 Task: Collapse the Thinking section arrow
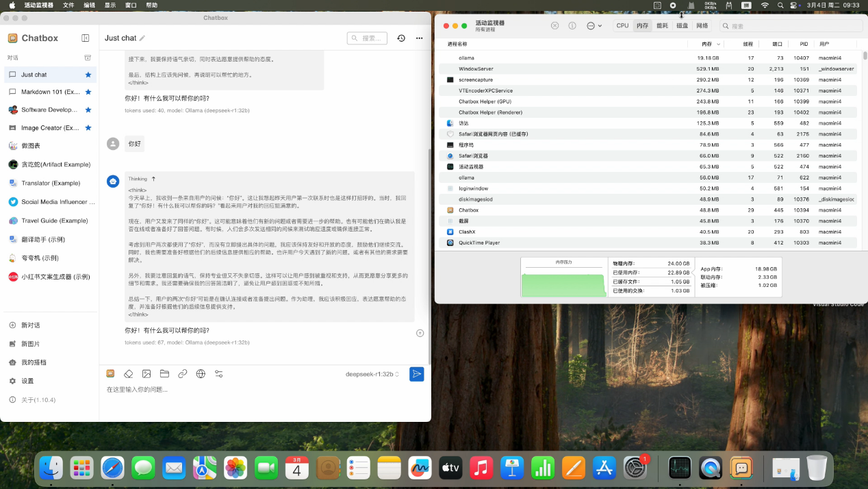pyautogui.click(x=153, y=179)
